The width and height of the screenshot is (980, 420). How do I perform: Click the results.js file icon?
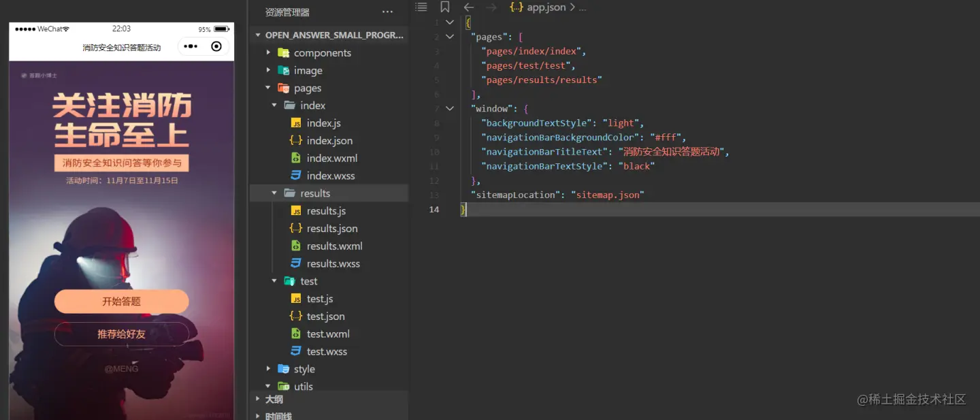pos(296,211)
